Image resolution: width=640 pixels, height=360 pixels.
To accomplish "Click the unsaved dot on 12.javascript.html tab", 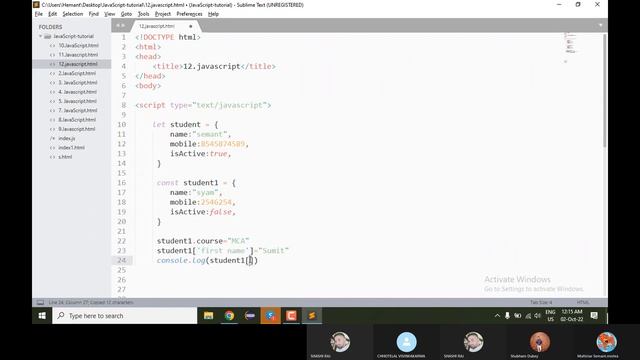I will [x=190, y=26].
